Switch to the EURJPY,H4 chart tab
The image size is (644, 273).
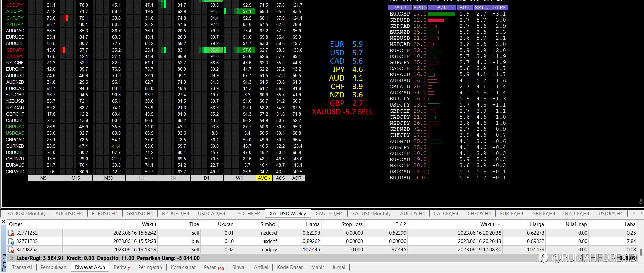pos(512,213)
